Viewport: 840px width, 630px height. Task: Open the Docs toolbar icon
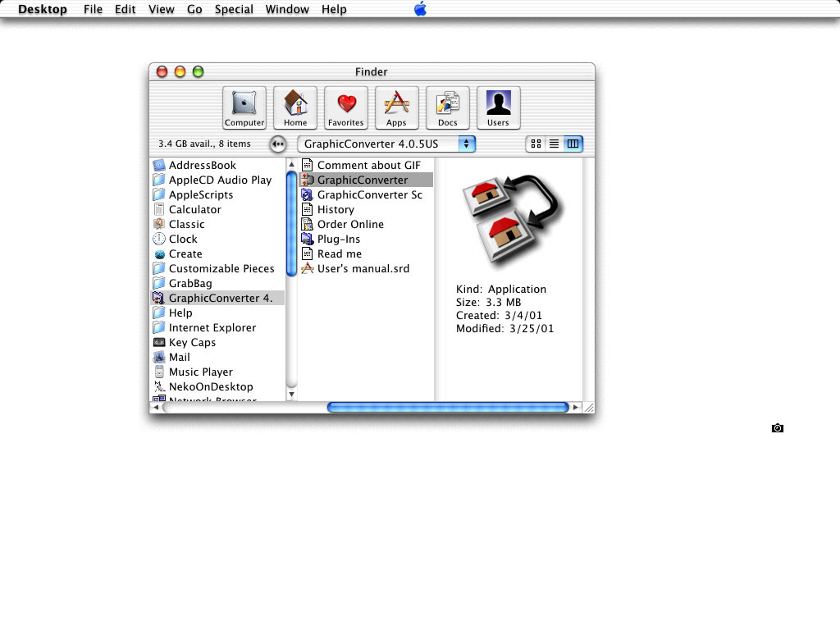(447, 107)
